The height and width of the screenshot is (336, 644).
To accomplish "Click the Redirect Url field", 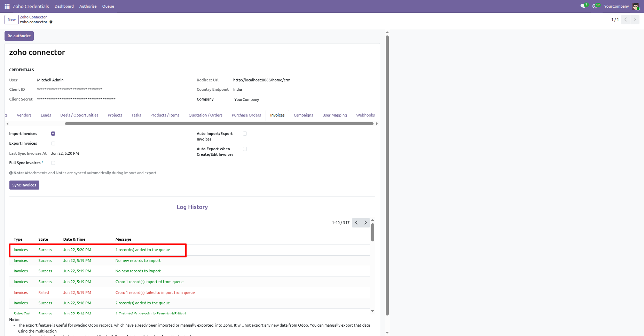I will coord(262,80).
